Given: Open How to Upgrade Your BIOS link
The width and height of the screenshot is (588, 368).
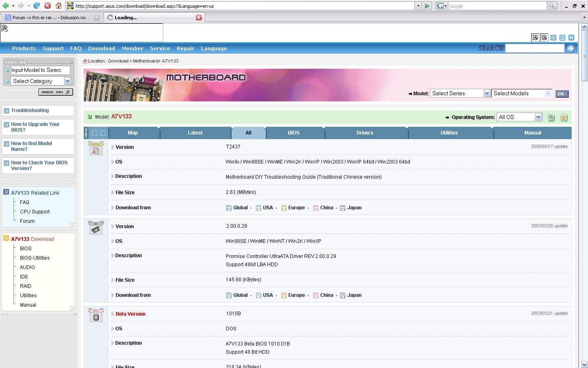Looking at the screenshot, I should click(35, 127).
